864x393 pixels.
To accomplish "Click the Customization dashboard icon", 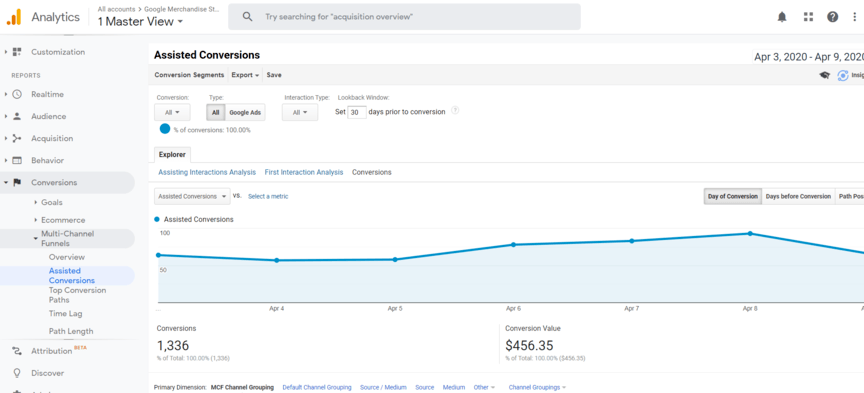I will (x=17, y=52).
